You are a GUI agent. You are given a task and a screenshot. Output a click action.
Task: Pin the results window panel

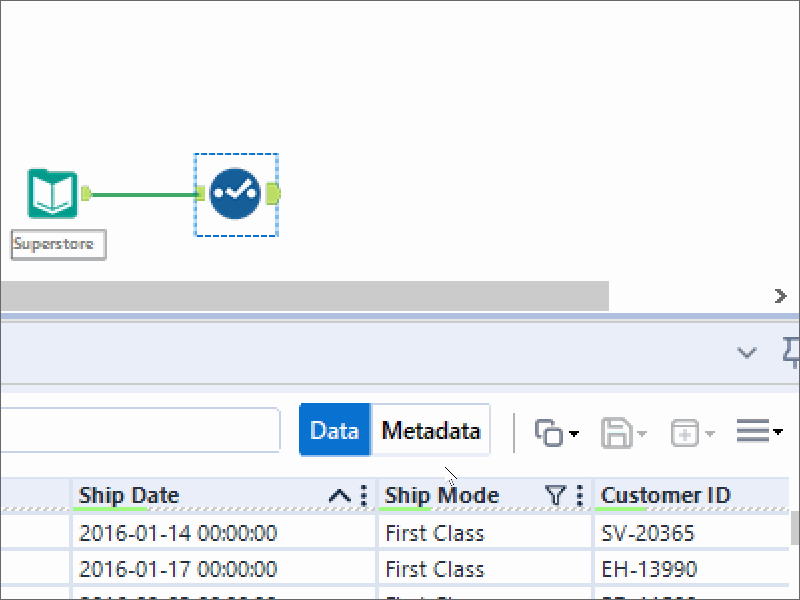pyautogui.click(x=790, y=351)
